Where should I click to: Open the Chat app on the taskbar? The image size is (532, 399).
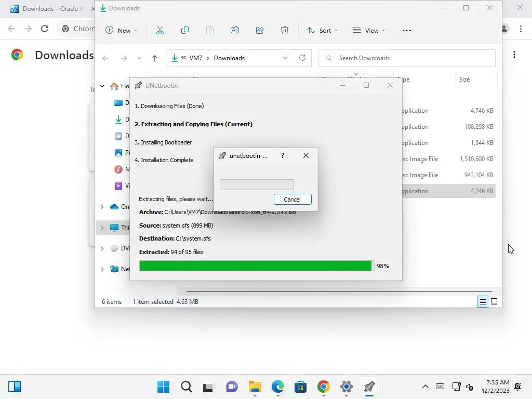[x=232, y=387]
